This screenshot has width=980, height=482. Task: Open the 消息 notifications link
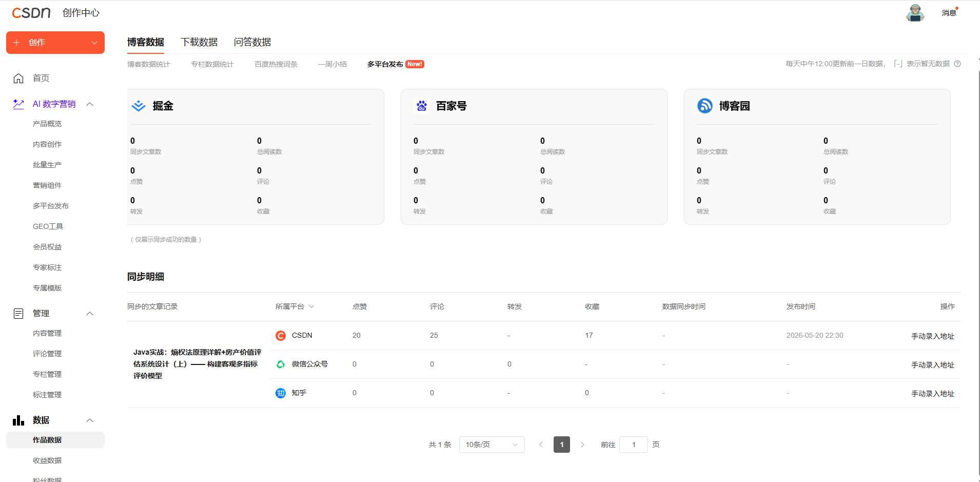pyautogui.click(x=949, y=13)
